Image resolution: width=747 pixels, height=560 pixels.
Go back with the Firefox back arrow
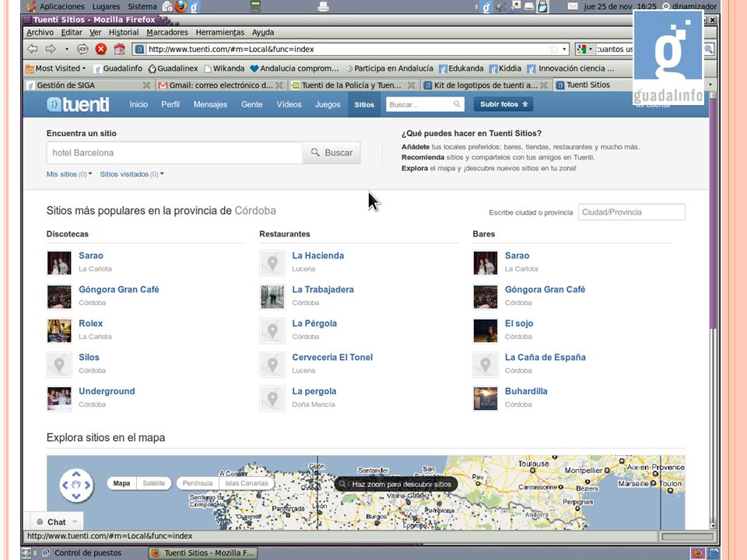click(x=33, y=49)
